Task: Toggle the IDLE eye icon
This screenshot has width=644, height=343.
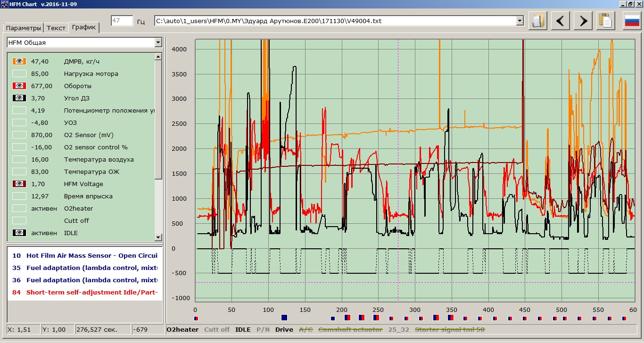Action: (x=19, y=233)
